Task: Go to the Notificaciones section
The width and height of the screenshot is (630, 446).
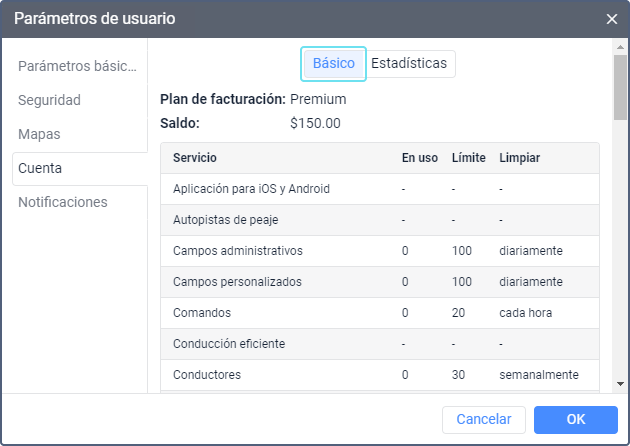Action: 62,202
